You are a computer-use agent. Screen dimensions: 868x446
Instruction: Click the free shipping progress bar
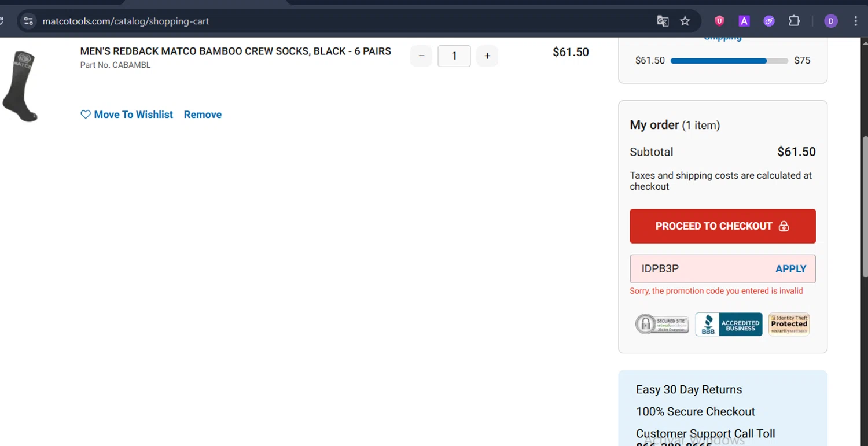729,61
